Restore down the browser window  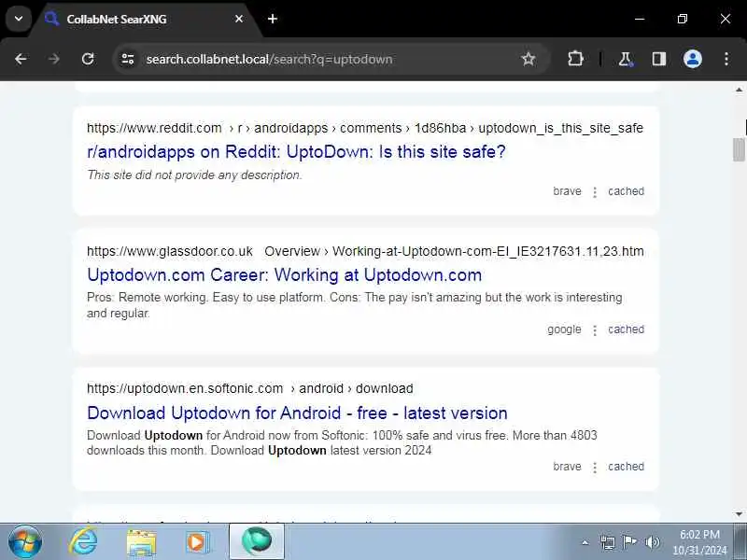[x=683, y=19]
